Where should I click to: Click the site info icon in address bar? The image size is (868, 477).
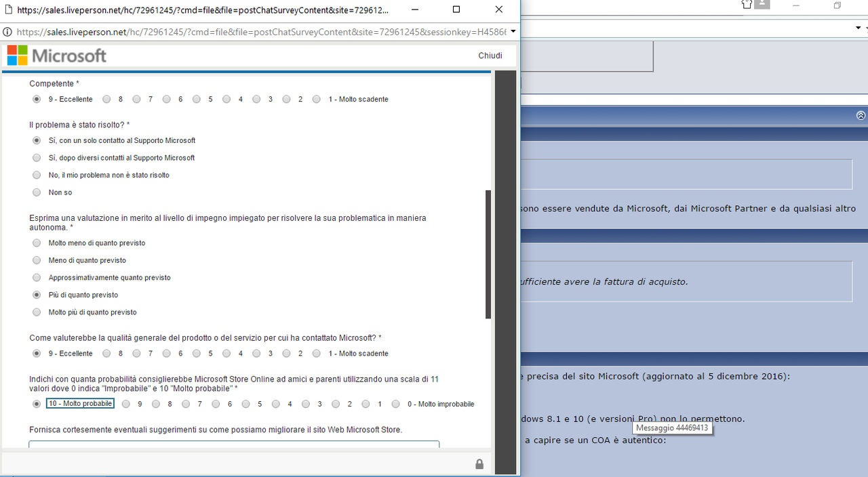[7, 32]
